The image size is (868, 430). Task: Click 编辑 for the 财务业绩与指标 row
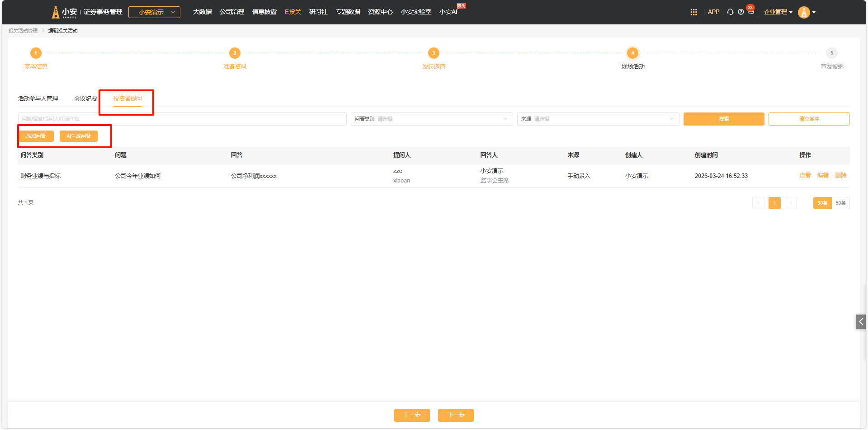pos(823,175)
